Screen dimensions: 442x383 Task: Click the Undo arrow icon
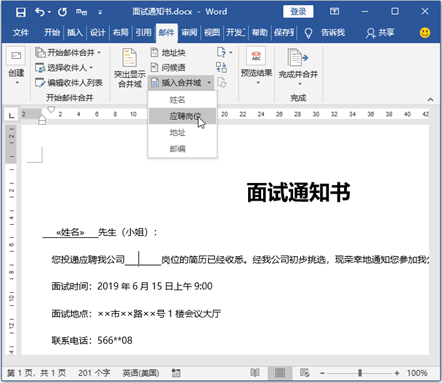(x=40, y=12)
